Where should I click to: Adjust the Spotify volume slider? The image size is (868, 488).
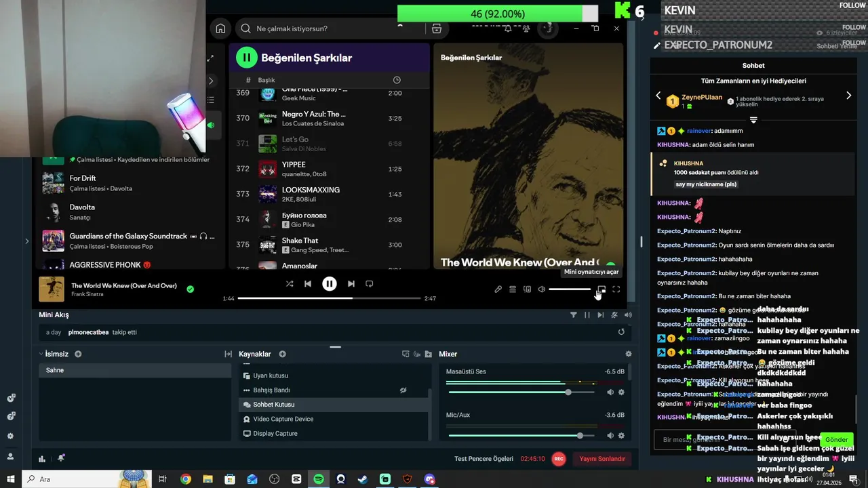(570, 289)
